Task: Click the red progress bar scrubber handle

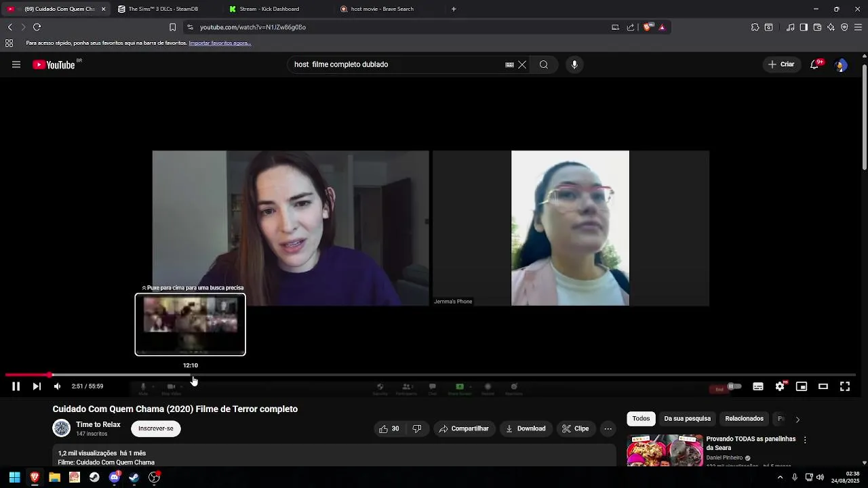Action: coord(50,375)
